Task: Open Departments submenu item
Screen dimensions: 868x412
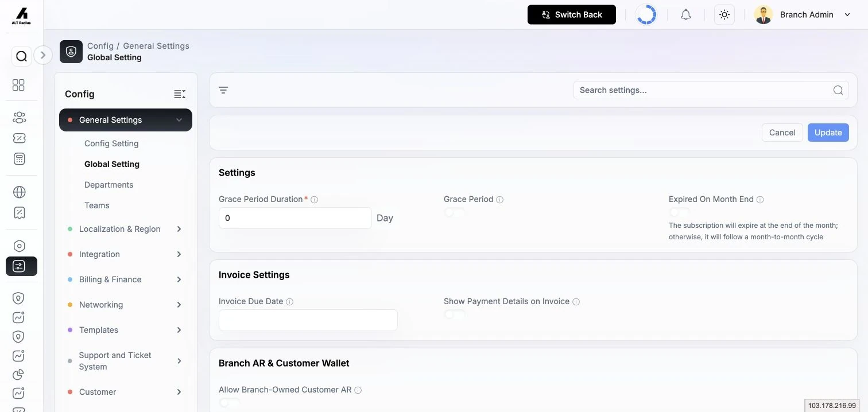Action: [108, 185]
